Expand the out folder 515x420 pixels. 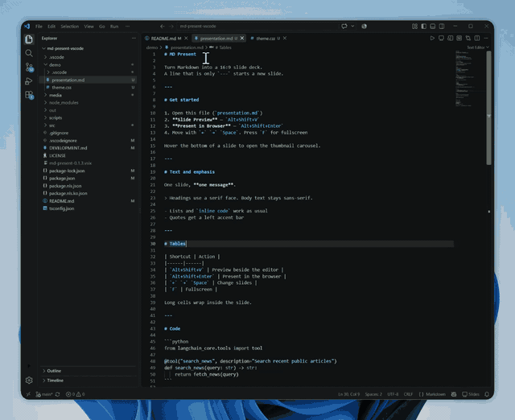point(46,110)
